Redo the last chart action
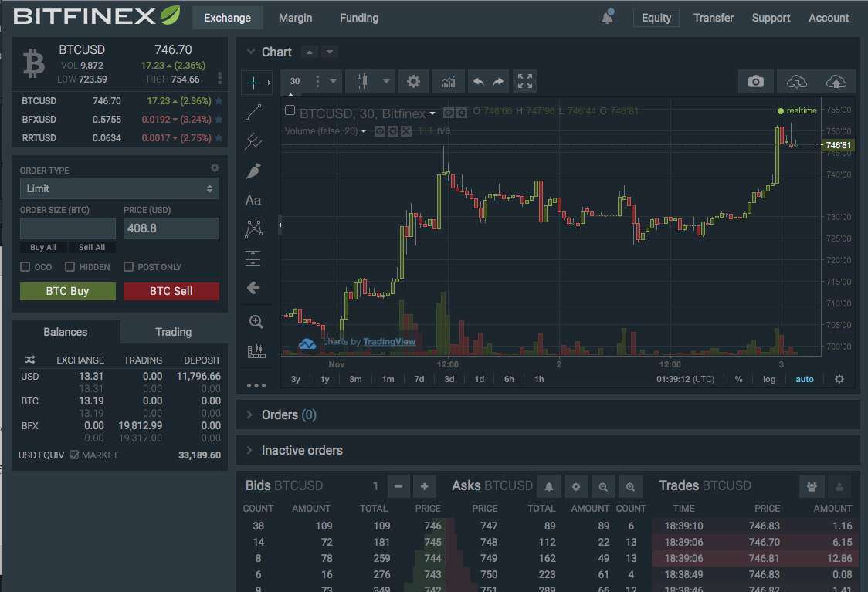The width and height of the screenshot is (868, 592). [x=498, y=82]
